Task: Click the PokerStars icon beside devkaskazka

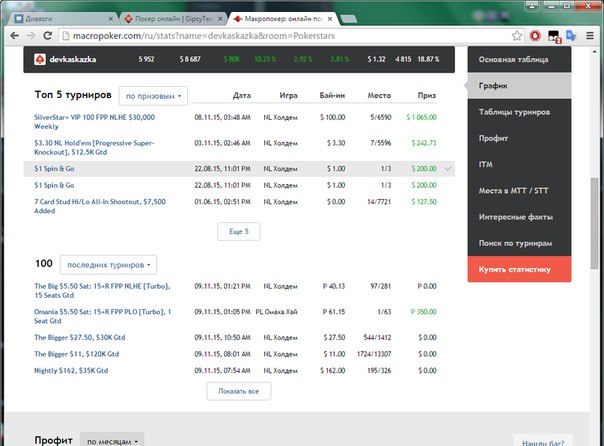Action: tap(40, 59)
